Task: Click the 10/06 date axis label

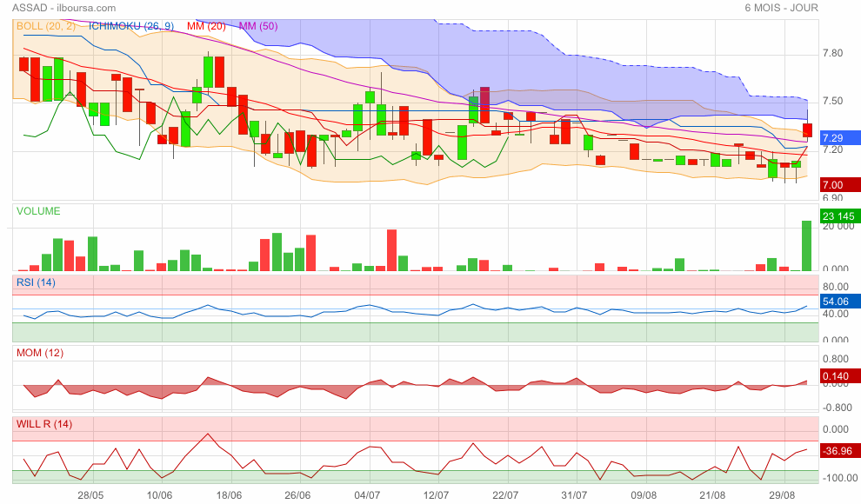Action: [x=160, y=495]
